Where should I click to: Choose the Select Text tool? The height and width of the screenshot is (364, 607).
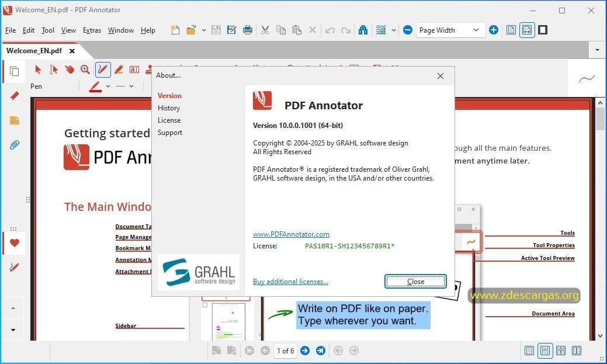[53, 70]
